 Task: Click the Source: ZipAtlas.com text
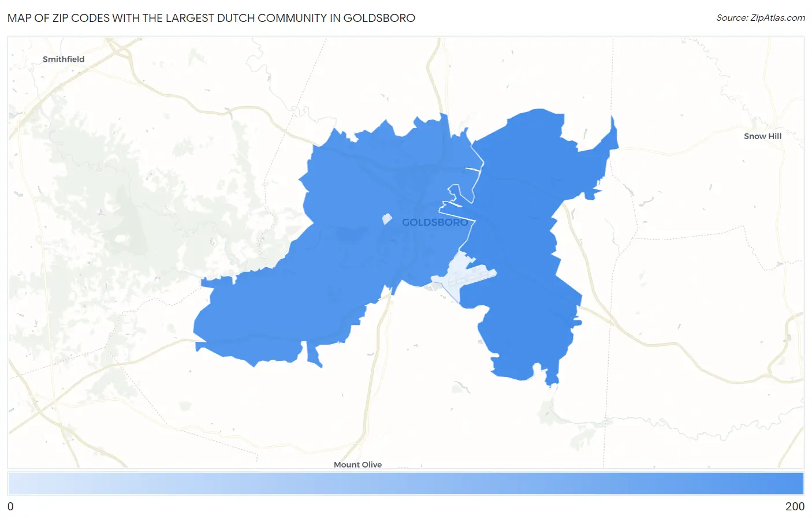pyautogui.click(x=761, y=18)
